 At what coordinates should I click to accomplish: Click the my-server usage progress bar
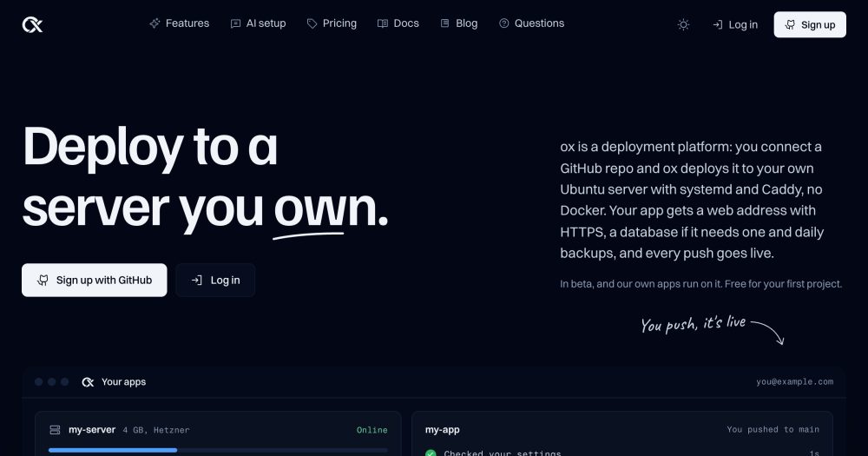(x=218, y=451)
